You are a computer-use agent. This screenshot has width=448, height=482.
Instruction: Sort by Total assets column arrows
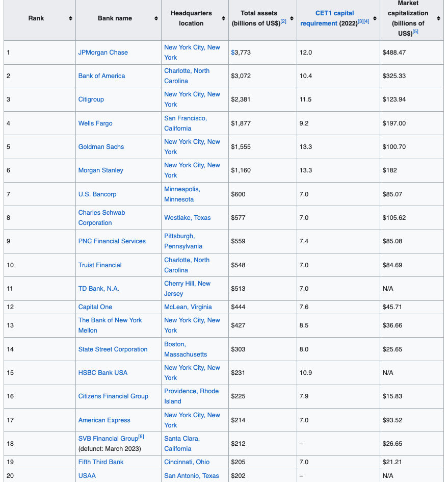(x=292, y=18)
